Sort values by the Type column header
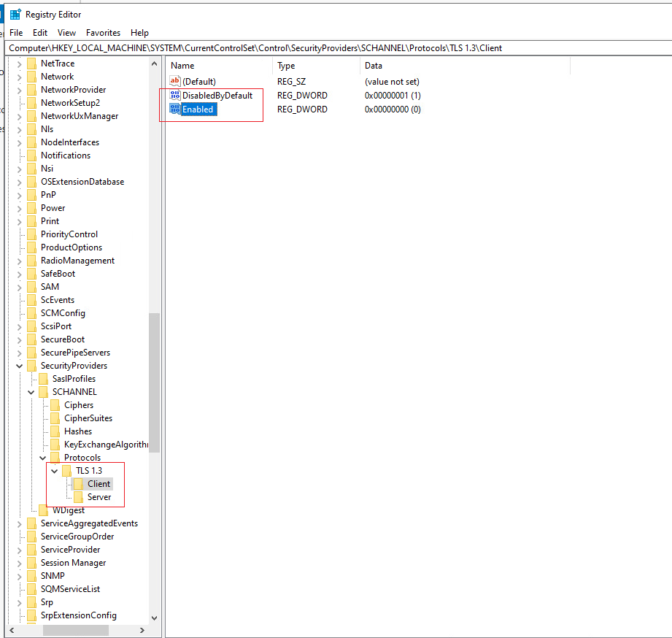The width and height of the screenshot is (672, 638). (316, 66)
